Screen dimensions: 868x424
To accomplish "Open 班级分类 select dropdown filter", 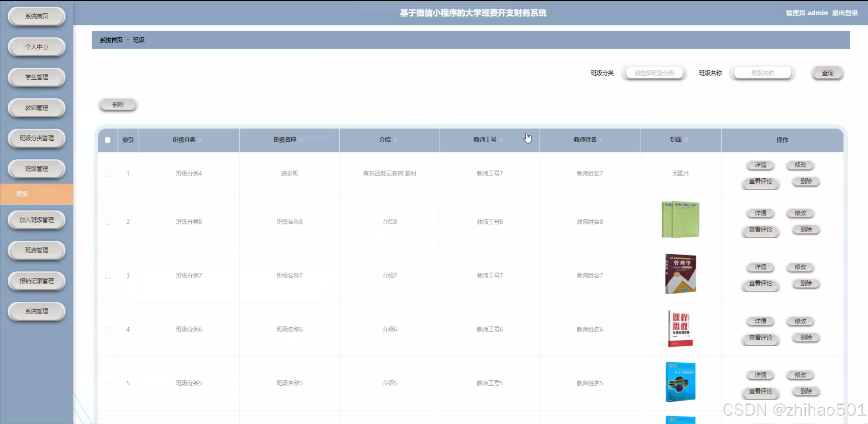I will (x=654, y=73).
